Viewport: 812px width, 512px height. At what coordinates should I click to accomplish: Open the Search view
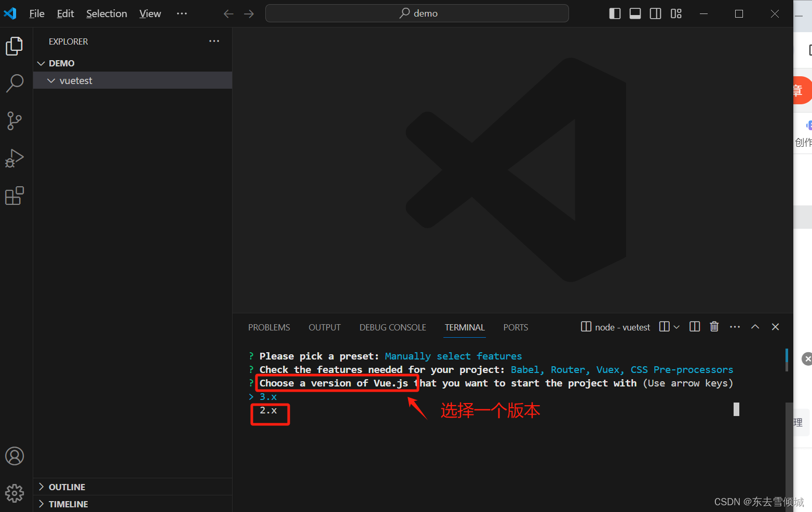click(15, 83)
